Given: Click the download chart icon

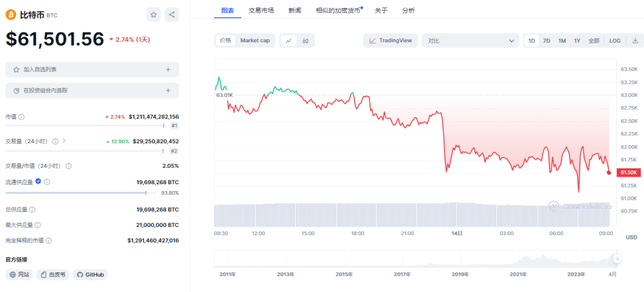Looking at the screenshot, I should pos(635,40).
